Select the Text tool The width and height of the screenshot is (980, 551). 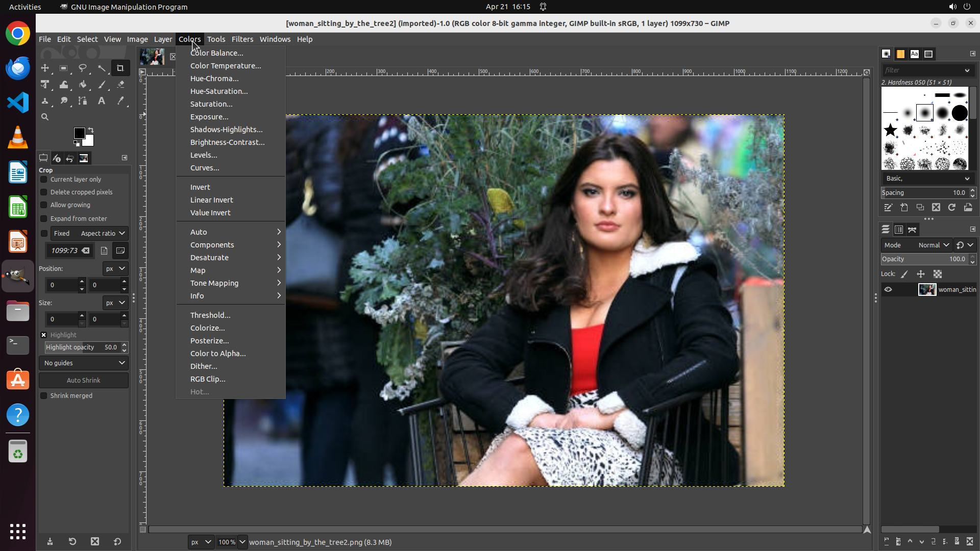tap(102, 101)
